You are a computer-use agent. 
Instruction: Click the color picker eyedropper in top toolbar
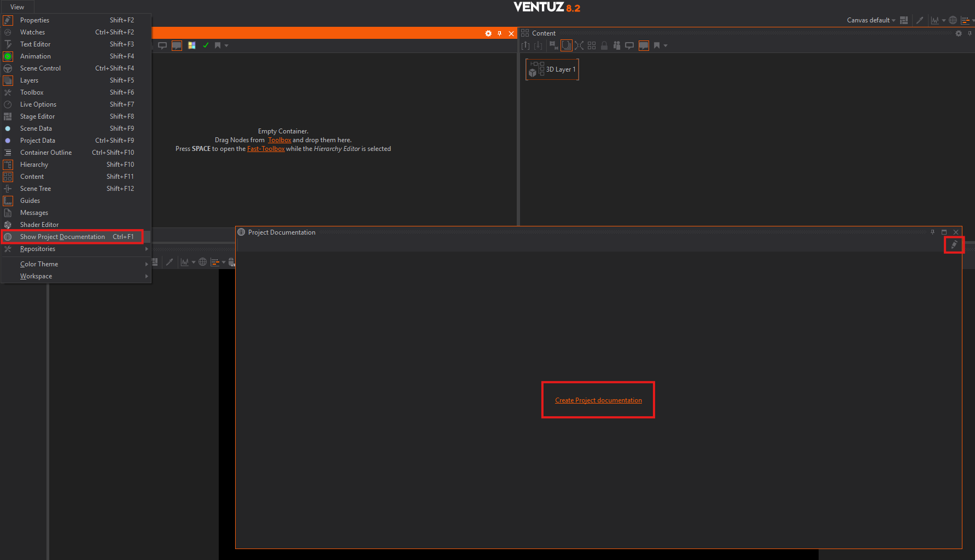920,20
